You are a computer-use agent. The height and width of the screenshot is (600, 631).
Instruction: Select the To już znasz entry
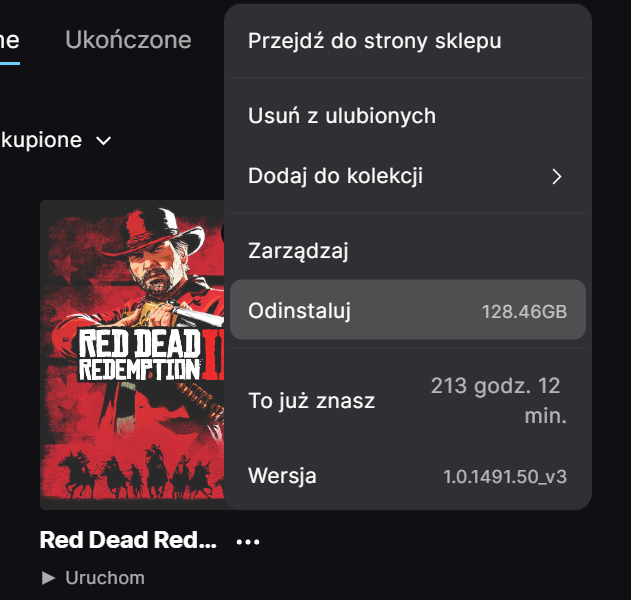(x=311, y=401)
